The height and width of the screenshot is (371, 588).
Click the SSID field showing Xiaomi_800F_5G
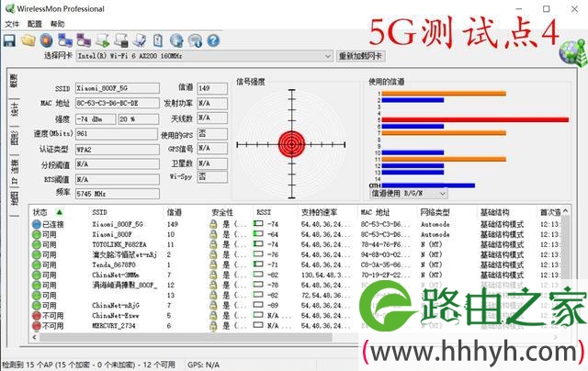click(118, 88)
